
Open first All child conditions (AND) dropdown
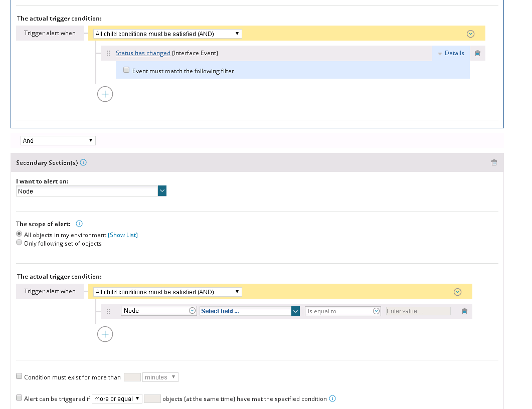167,34
